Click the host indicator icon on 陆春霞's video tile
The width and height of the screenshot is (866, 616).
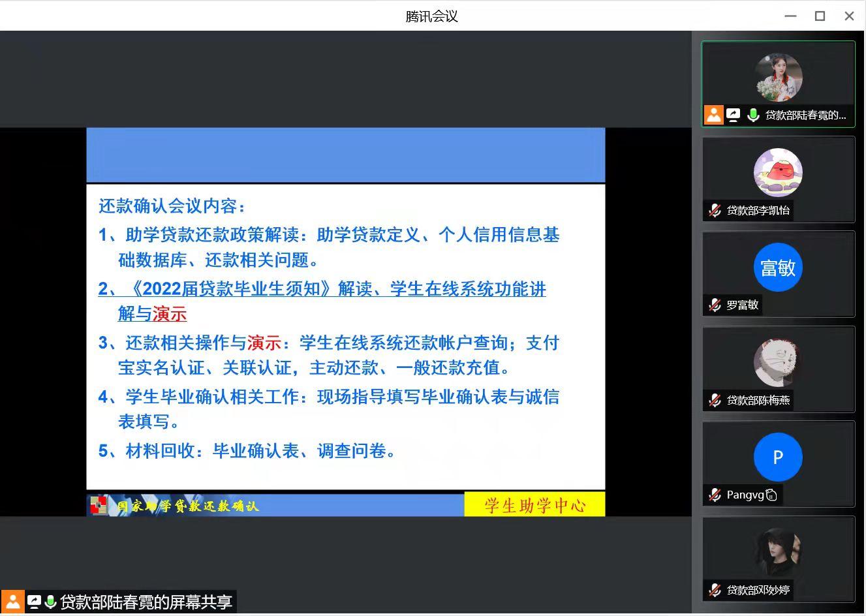tap(713, 115)
